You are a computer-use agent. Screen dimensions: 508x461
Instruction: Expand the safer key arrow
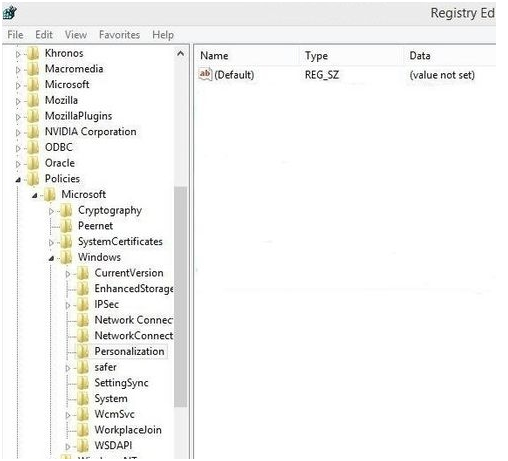68,368
